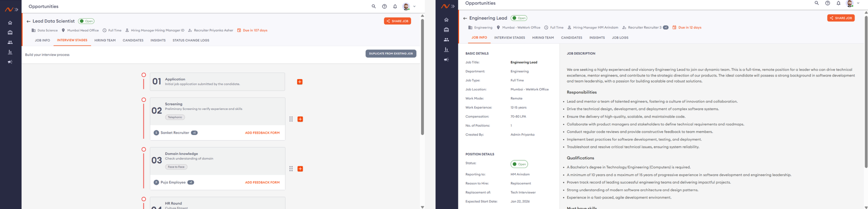Open Home icon in Lead Data Scientist window sidebar
The height and width of the screenshot is (209, 868).
click(x=10, y=23)
